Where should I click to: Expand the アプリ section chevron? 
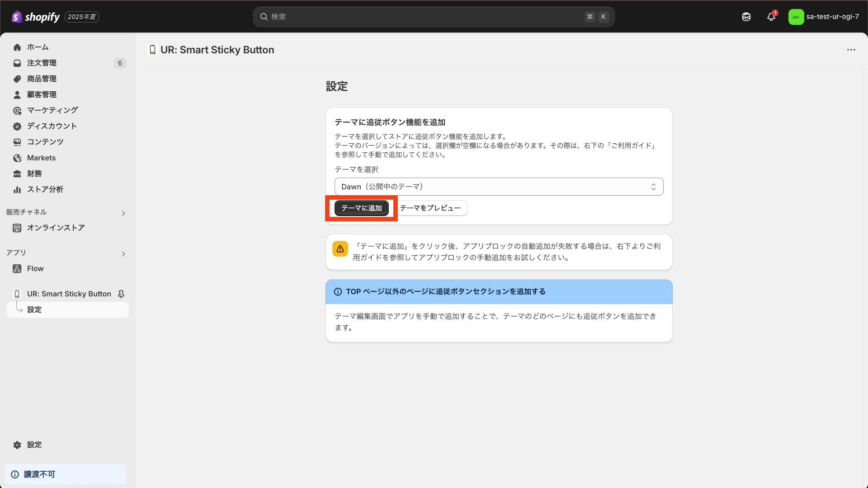pyautogui.click(x=123, y=253)
